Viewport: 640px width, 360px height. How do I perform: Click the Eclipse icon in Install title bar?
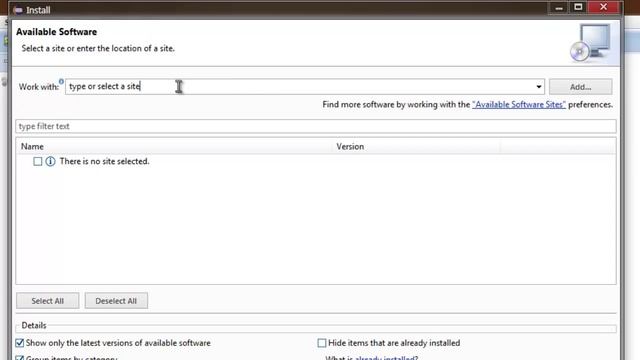point(18,10)
